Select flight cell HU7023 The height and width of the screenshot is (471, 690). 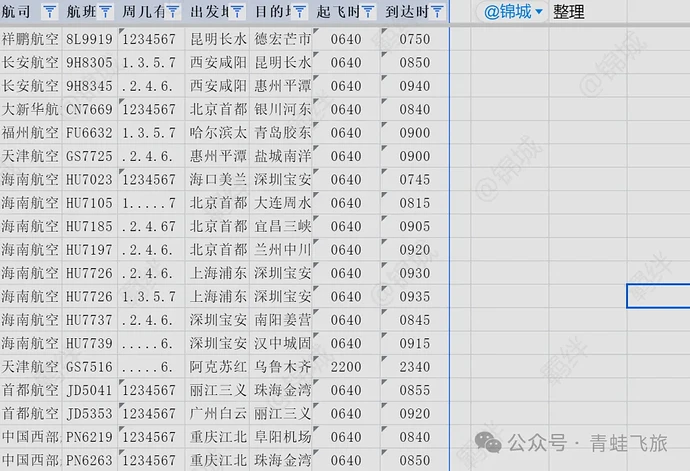[90, 180]
